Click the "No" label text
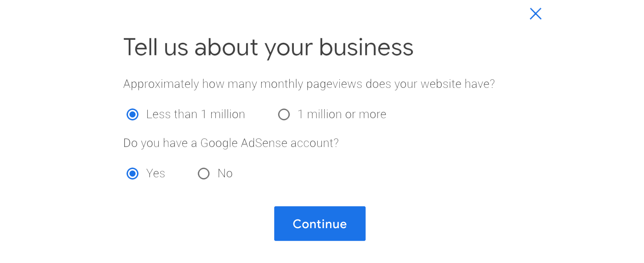 [225, 174]
